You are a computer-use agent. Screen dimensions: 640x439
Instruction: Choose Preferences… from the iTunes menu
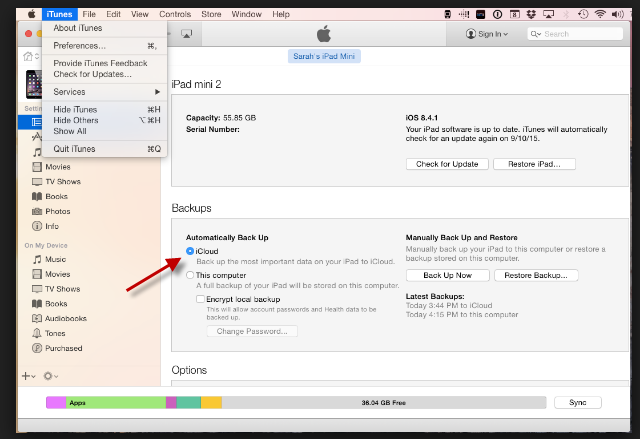[x=105, y=46]
